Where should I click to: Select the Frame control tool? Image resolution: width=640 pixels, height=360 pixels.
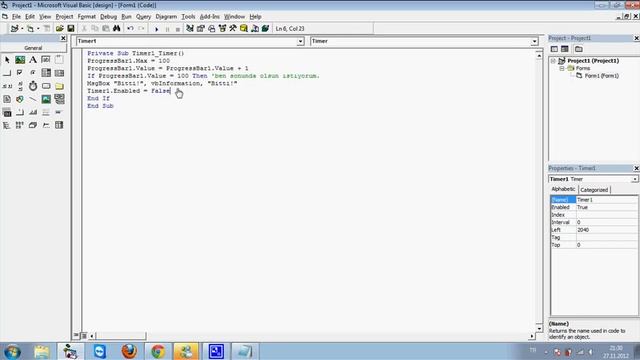[x=59, y=60]
